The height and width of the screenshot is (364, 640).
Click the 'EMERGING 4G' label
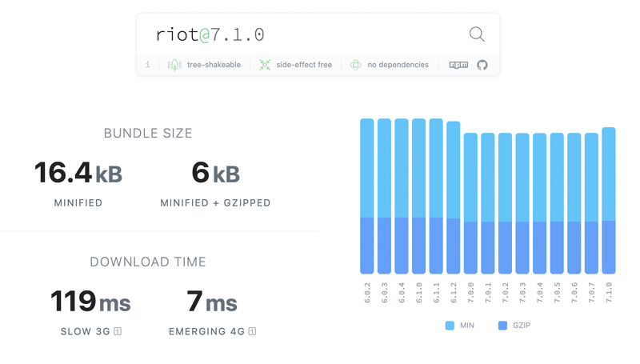tap(207, 331)
